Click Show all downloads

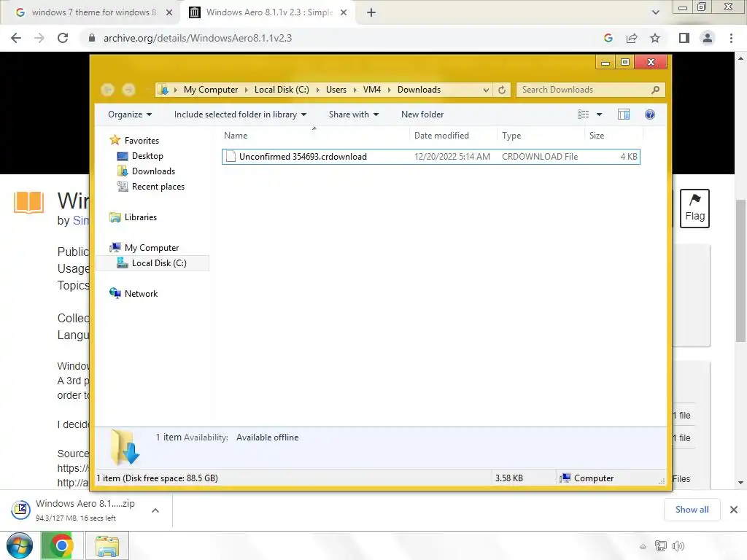(692, 510)
